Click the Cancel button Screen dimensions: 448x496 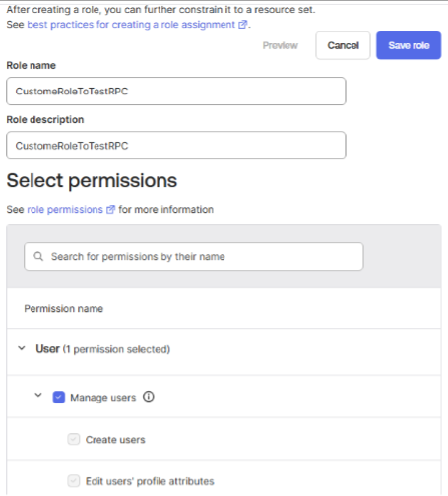coord(343,45)
